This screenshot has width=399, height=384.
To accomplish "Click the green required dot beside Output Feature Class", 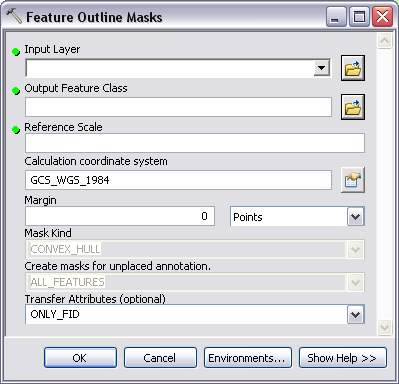I will 16,90.
